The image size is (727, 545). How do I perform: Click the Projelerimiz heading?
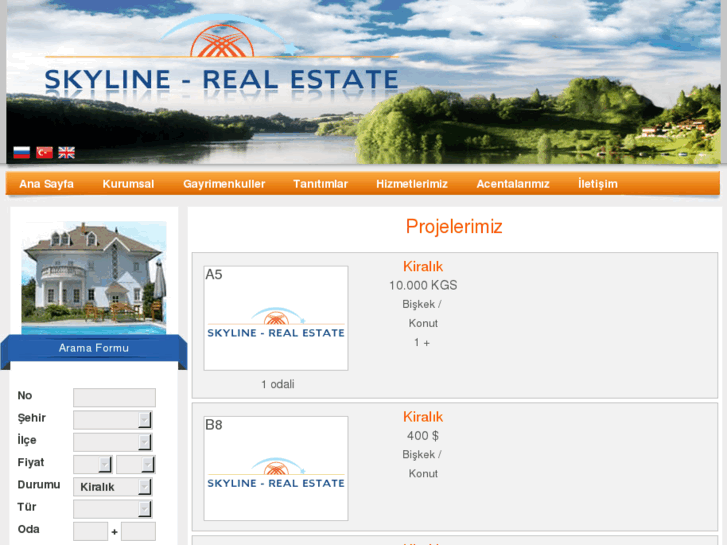pos(454,227)
